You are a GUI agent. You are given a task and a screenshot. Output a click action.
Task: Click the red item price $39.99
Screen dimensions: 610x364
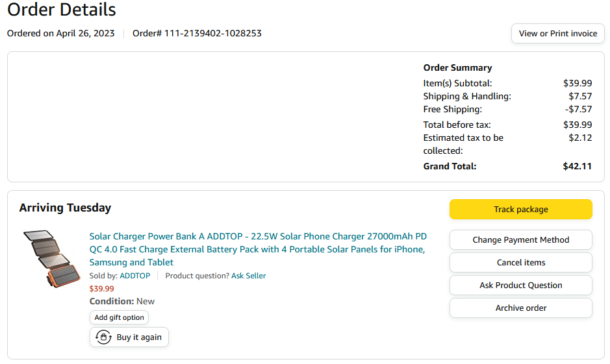coord(101,289)
